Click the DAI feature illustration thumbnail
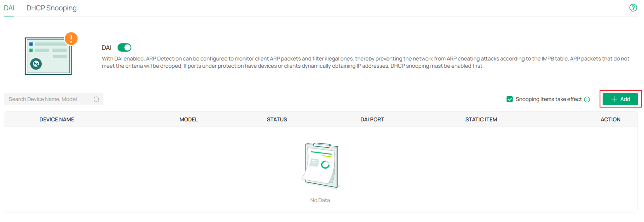 48,55
